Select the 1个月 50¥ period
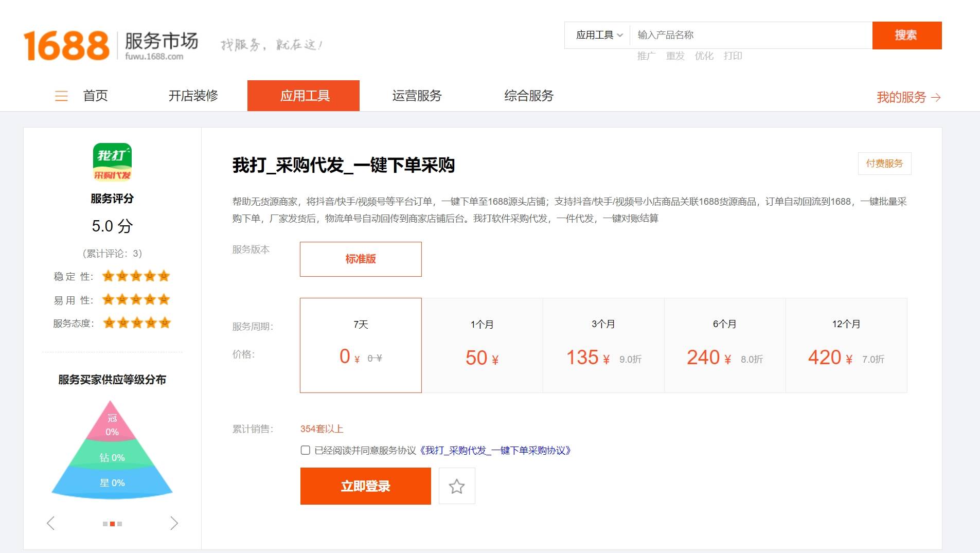 tap(482, 345)
